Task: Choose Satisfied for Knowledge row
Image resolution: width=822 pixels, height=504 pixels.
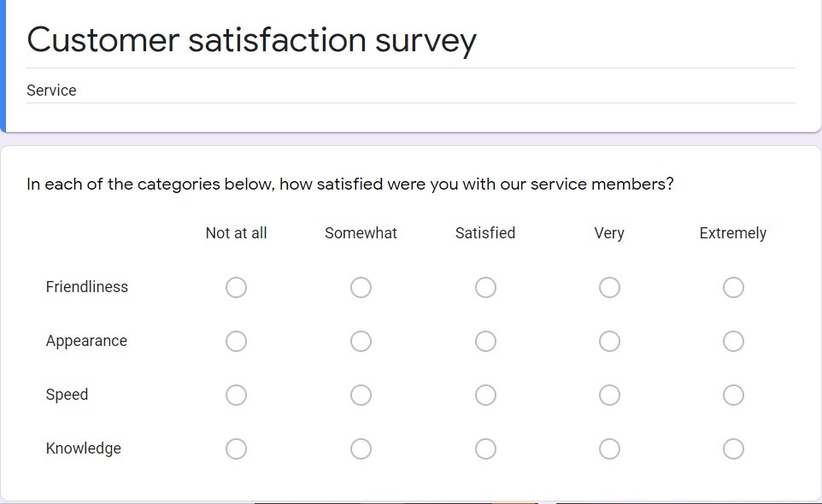Action: pyautogui.click(x=485, y=449)
